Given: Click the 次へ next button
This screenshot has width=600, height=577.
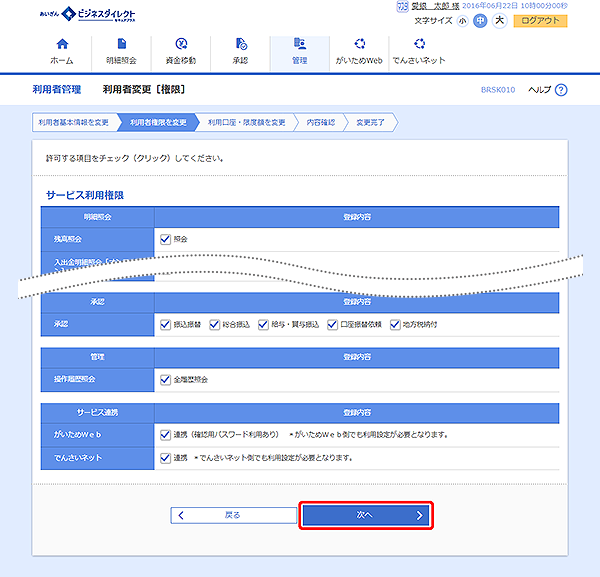Looking at the screenshot, I should [366, 515].
